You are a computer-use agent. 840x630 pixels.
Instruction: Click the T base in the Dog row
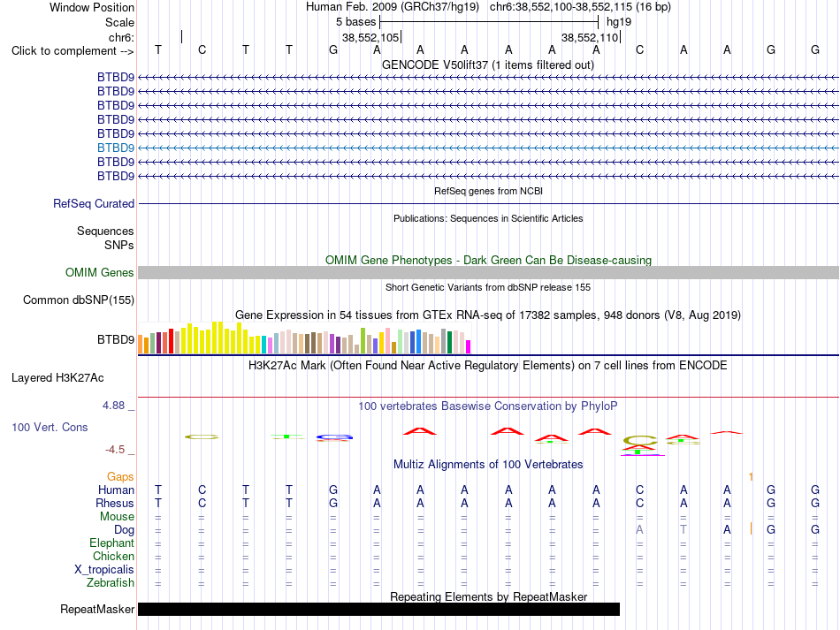tap(683, 529)
